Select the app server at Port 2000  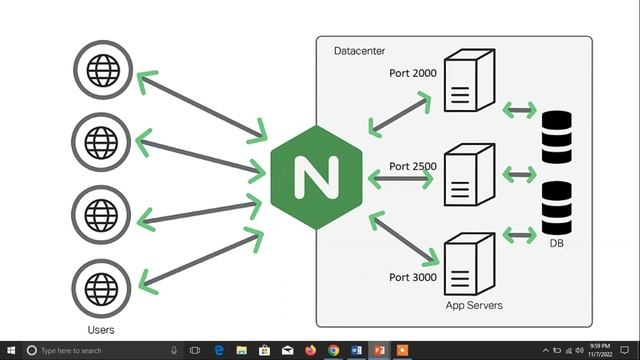click(x=469, y=80)
